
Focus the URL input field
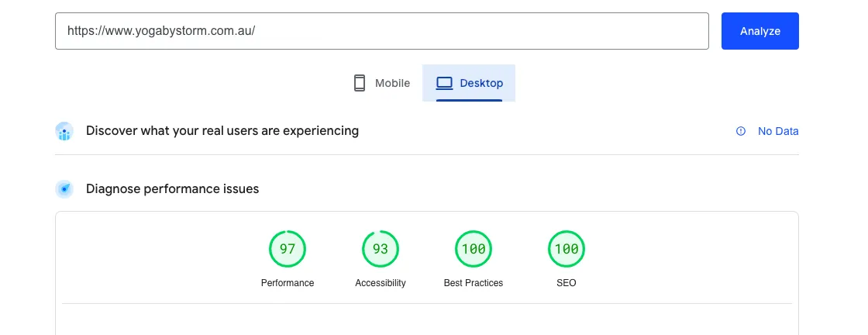382,31
